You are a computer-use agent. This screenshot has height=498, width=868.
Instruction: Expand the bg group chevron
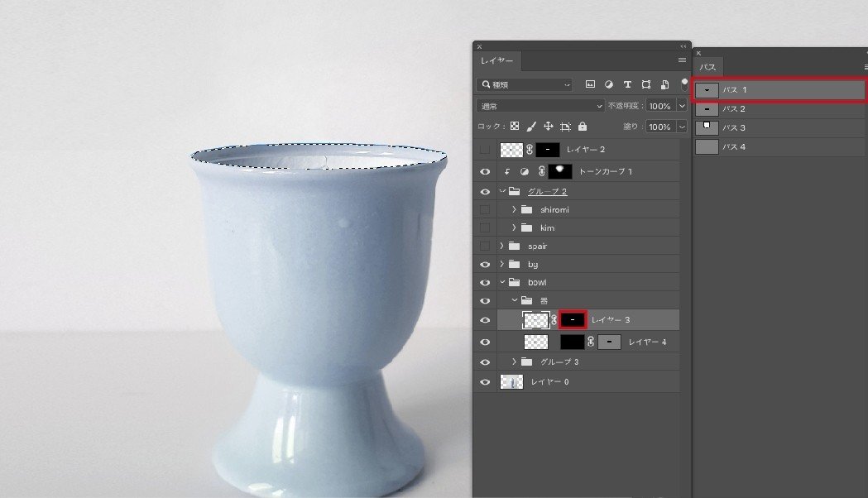[502, 265]
